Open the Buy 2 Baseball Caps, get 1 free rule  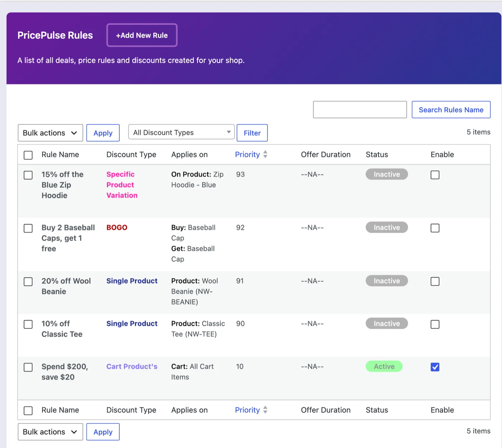point(68,238)
